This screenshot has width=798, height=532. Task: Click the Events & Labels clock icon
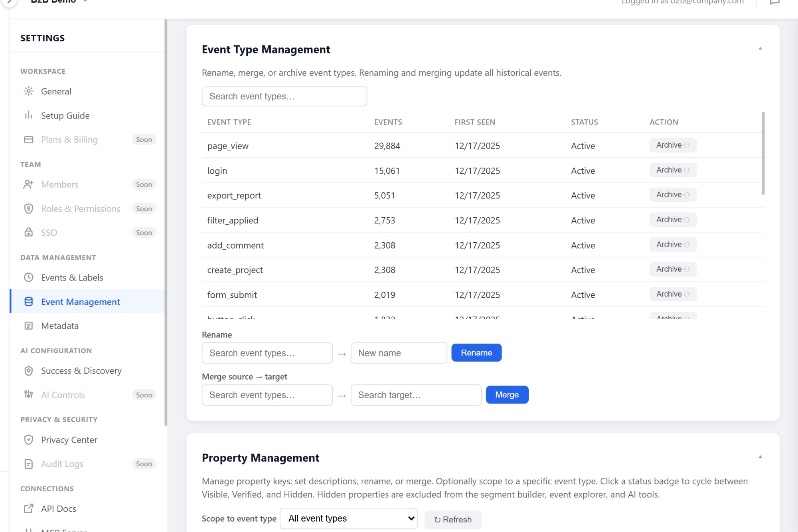[x=28, y=277]
